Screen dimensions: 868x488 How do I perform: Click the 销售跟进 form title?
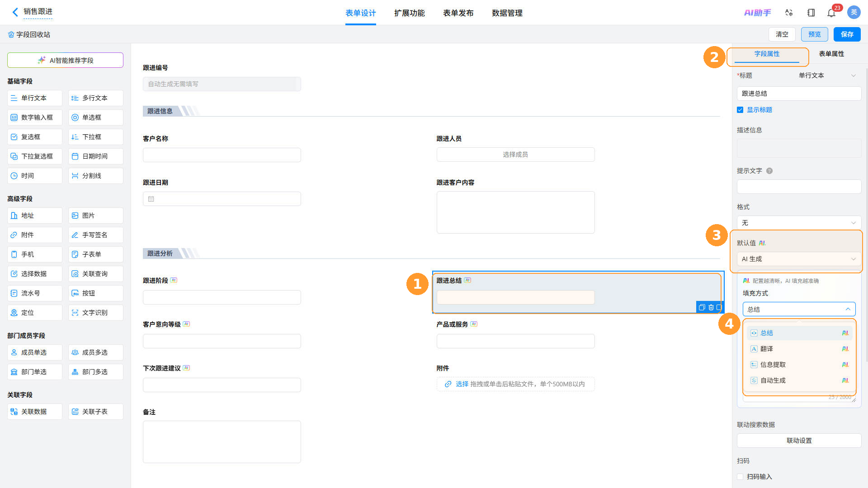38,12
